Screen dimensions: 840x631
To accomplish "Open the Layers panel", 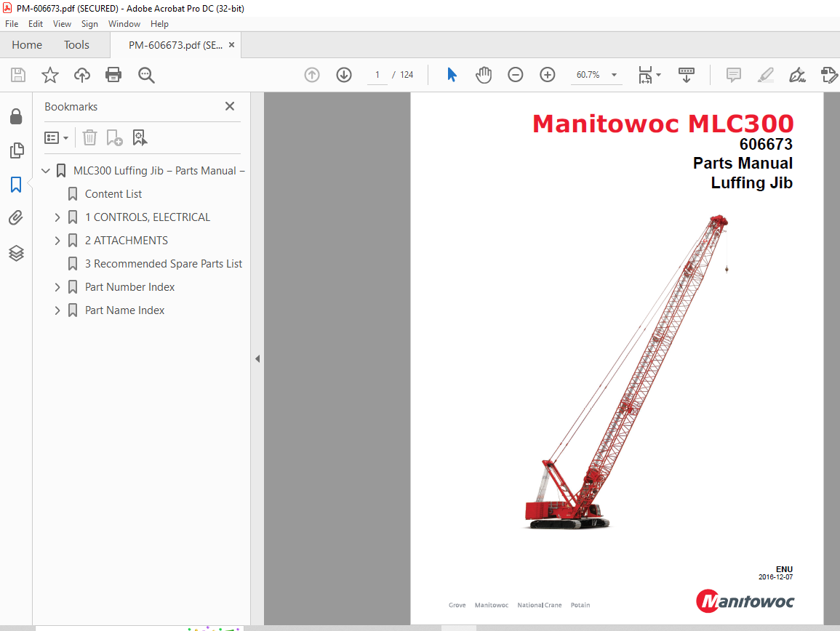I will tap(16, 253).
